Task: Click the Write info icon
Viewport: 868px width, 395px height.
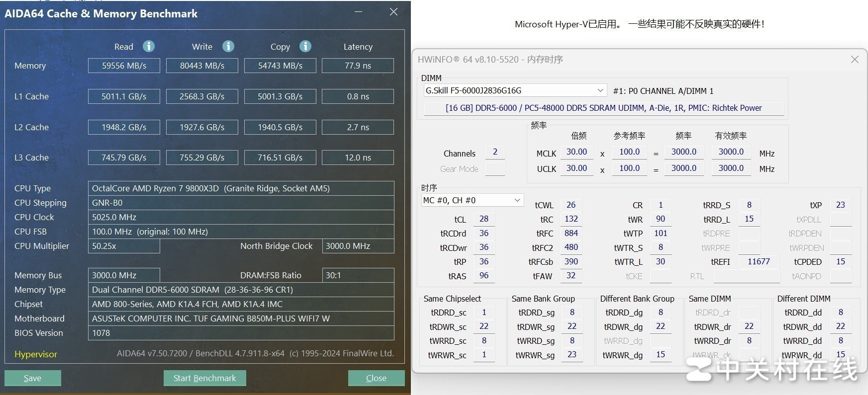Action: pos(228,46)
